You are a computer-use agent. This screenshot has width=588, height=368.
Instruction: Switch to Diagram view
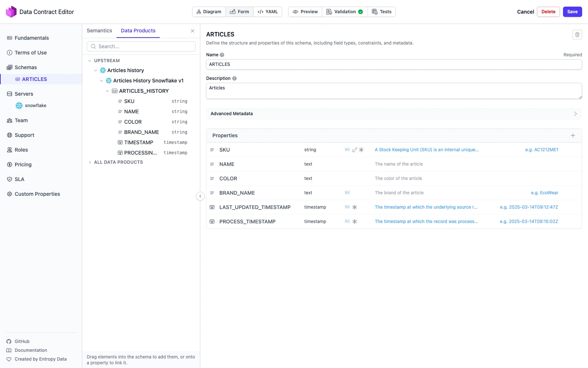point(209,12)
